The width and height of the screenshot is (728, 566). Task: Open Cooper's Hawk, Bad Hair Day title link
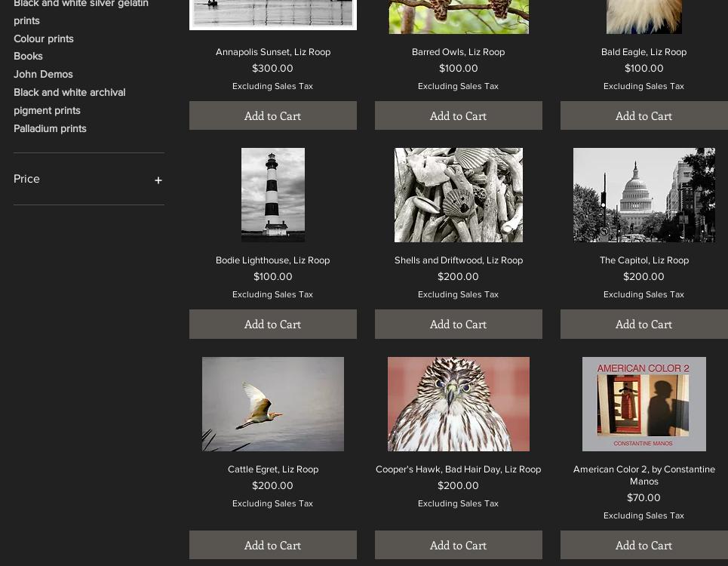[x=458, y=469]
